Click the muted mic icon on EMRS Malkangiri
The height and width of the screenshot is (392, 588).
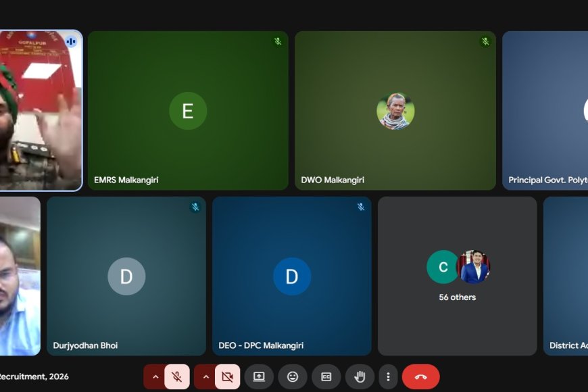pyautogui.click(x=278, y=42)
